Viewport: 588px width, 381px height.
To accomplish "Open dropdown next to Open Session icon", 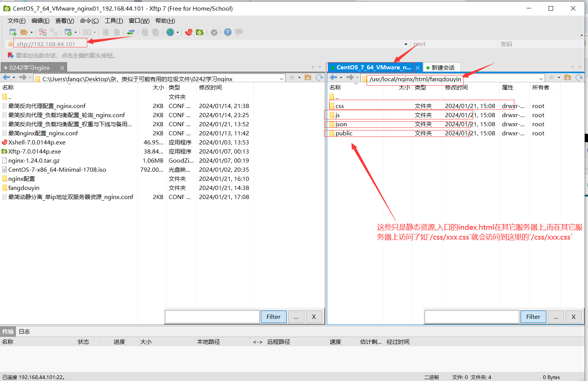I will pos(31,33).
